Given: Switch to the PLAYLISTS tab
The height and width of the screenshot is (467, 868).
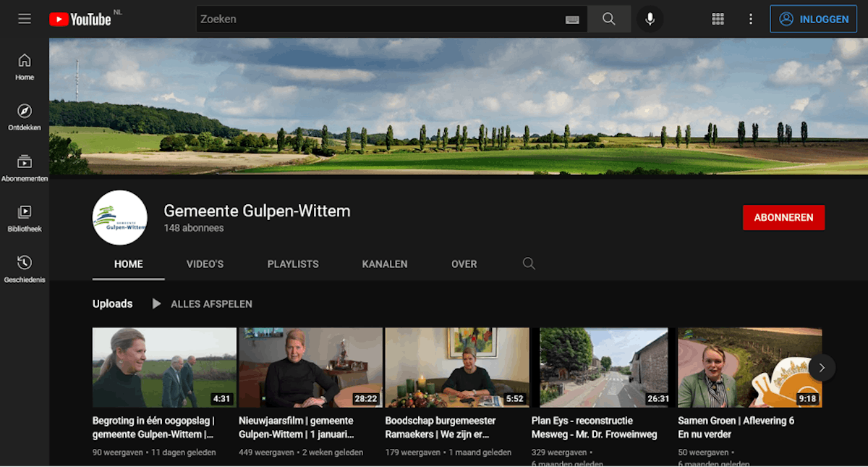Looking at the screenshot, I should [293, 264].
